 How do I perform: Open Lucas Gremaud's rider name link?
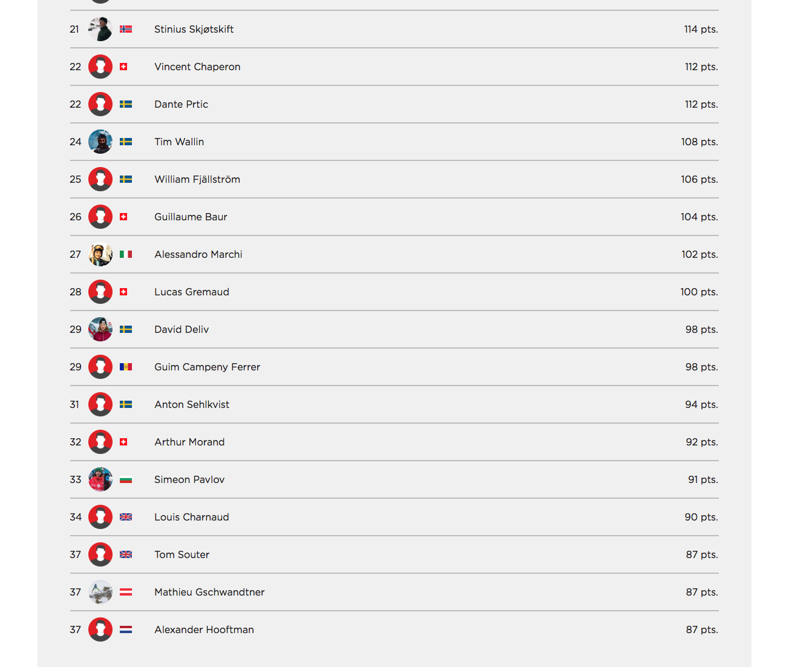(x=192, y=292)
